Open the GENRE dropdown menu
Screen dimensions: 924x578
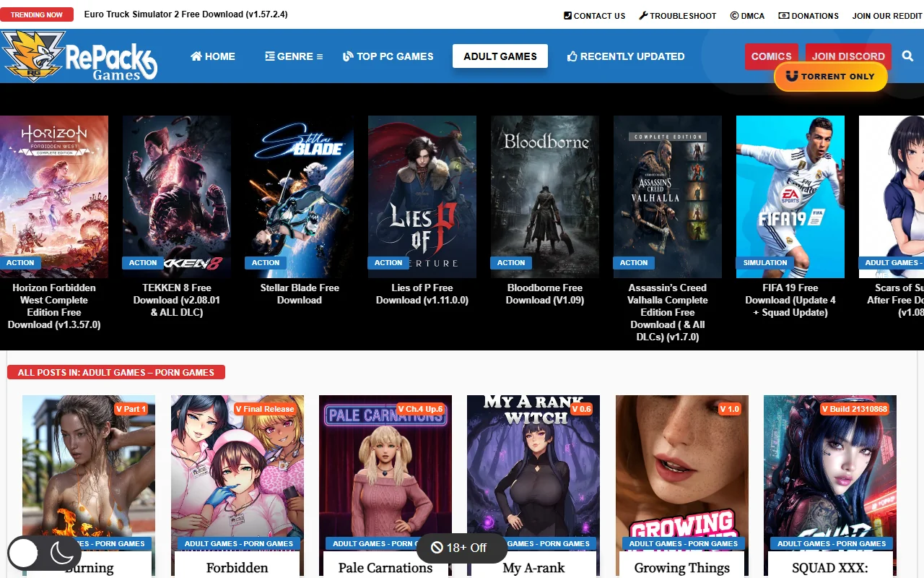pos(293,56)
